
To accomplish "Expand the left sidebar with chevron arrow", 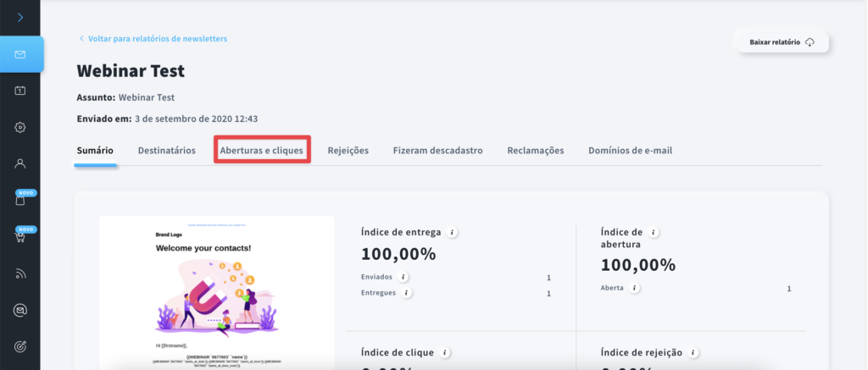I will 19,17.
